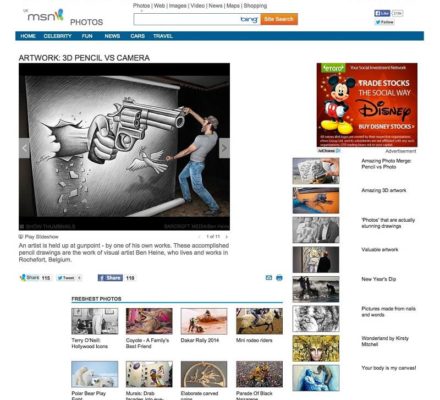Viewport: 440px width, 400px height.
Task: Click the Amazing 3D artwork thumbnail
Action: (x=316, y=200)
